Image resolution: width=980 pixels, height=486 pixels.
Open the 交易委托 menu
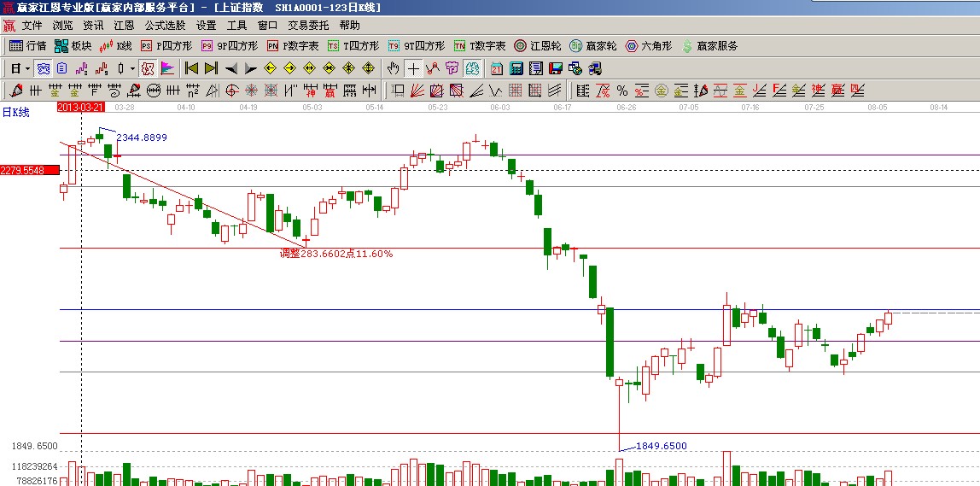308,26
